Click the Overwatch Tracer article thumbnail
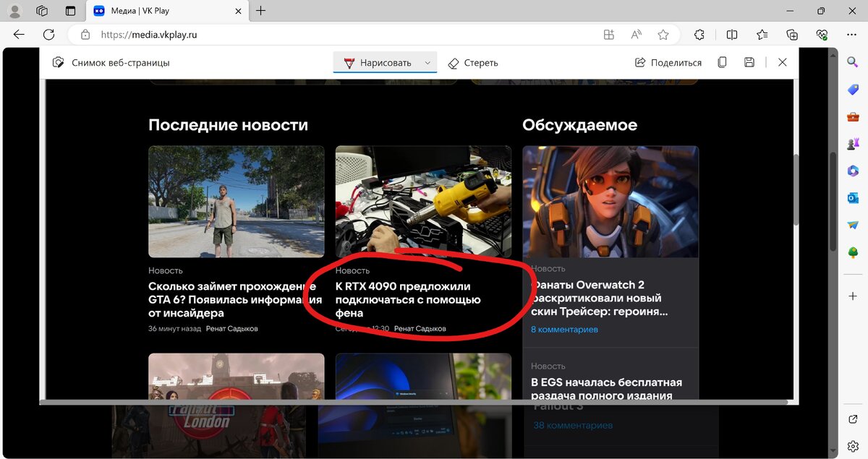Viewport: 868px width, 459px height. pyautogui.click(x=610, y=201)
